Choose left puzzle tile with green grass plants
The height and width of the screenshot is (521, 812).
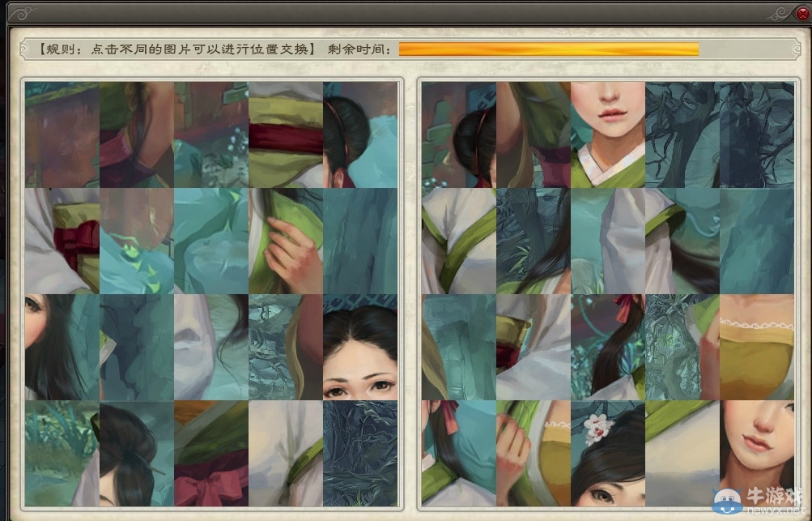tap(62, 454)
